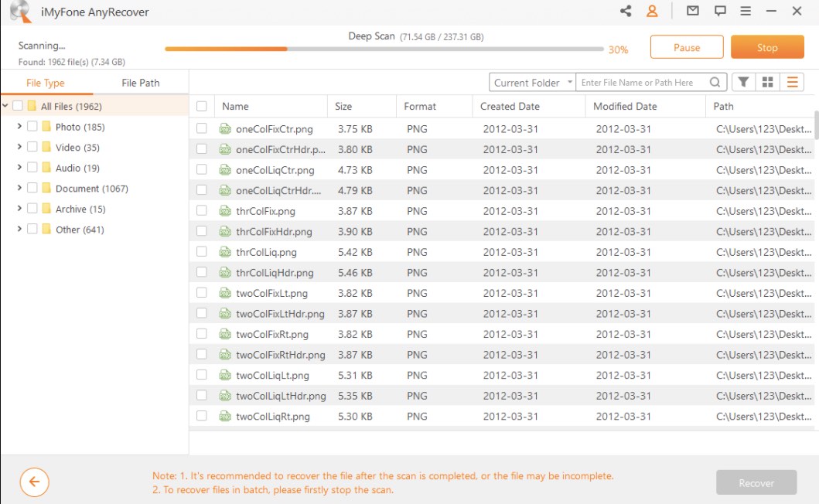Screen dimensions: 819x504
Task: Expand the Video tree node
Action: (x=19, y=147)
